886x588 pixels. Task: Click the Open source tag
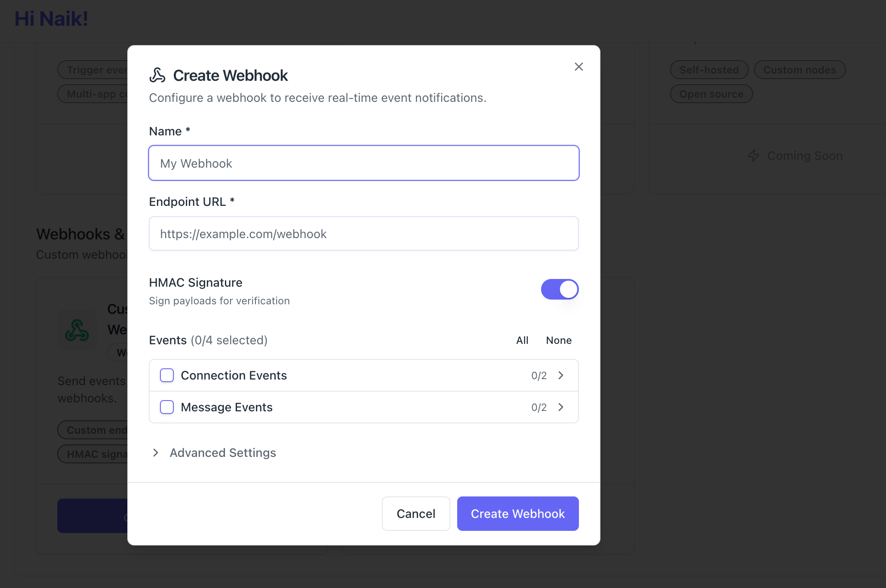(x=711, y=94)
